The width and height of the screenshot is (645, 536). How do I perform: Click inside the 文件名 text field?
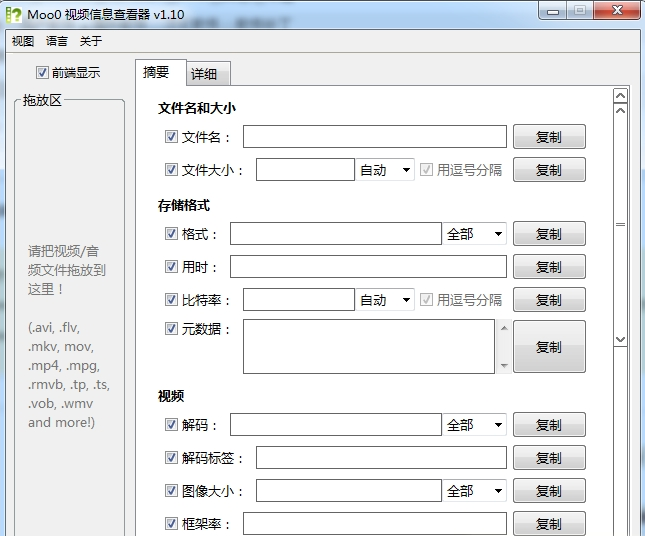[374, 137]
